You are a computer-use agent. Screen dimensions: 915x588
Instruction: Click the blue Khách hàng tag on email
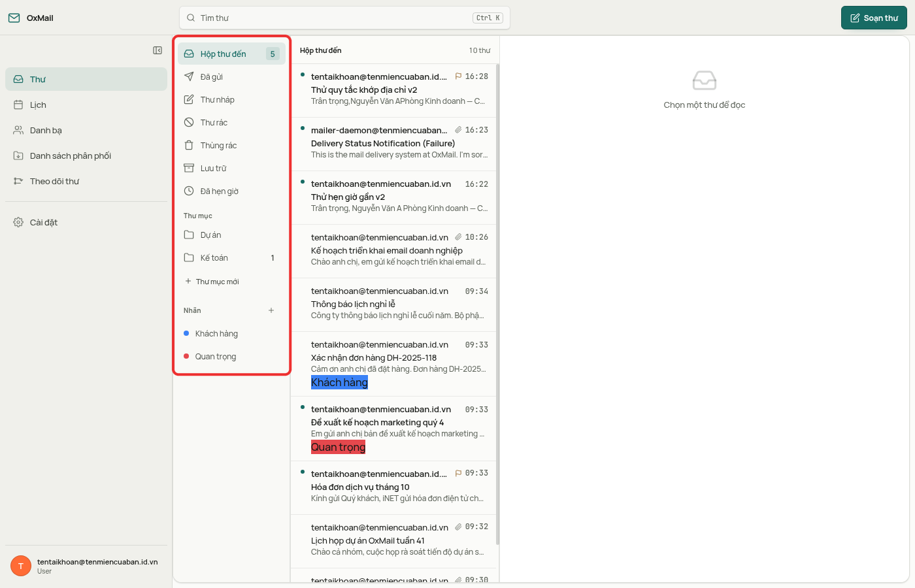coord(339,382)
